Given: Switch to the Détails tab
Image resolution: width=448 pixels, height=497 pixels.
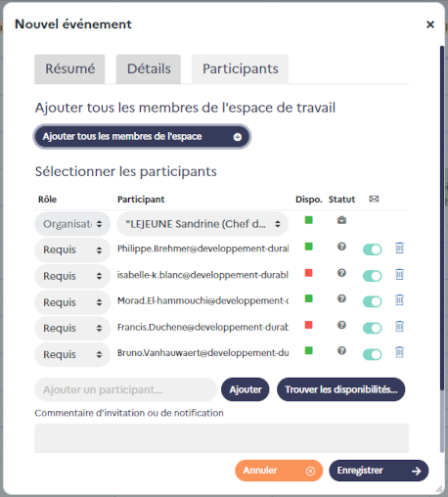Looking at the screenshot, I should (x=149, y=68).
